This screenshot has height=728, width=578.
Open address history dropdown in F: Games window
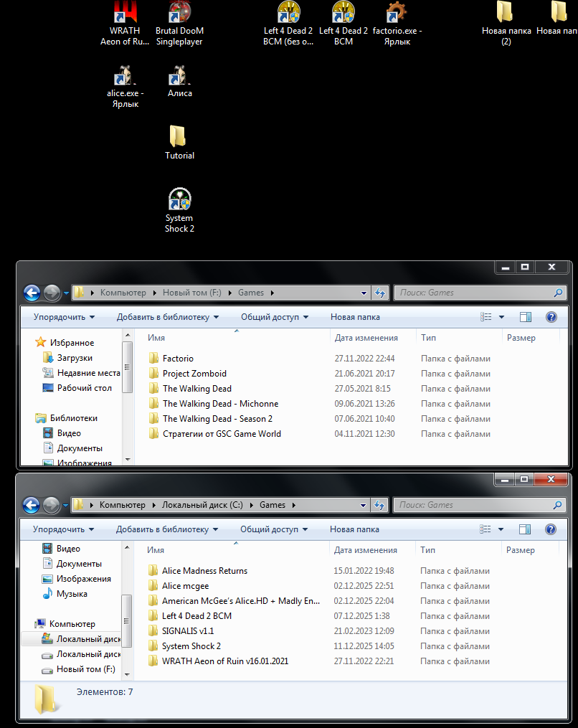tap(364, 293)
